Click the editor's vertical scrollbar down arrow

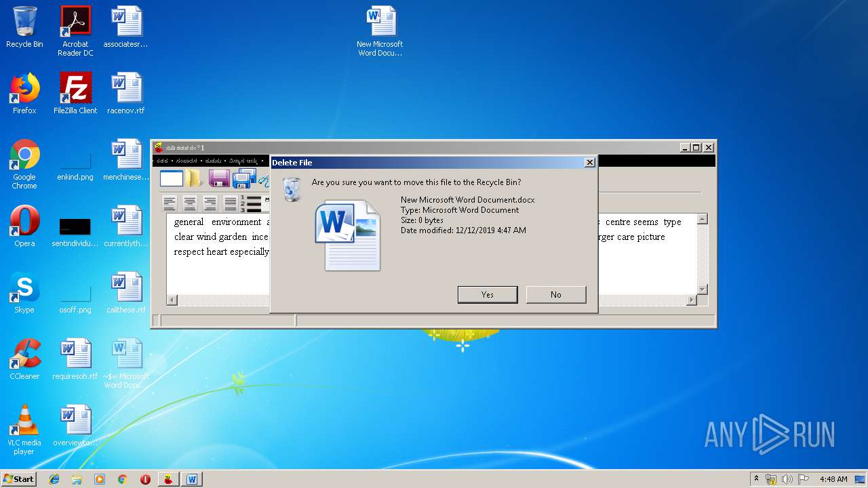[x=702, y=289]
